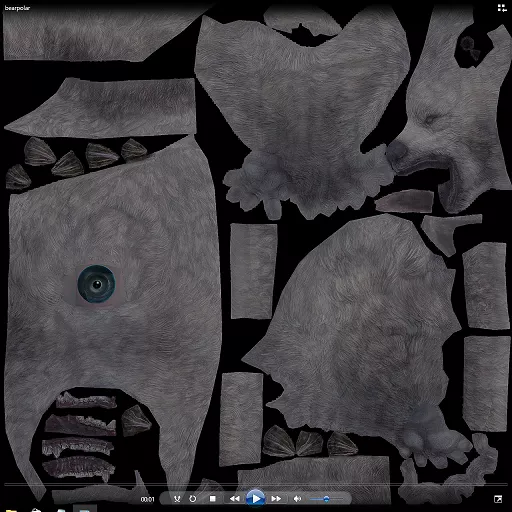Viewport: 512px width, 512px height.
Task: Toggle shuffle mode in the player controls
Action: tap(177, 499)
